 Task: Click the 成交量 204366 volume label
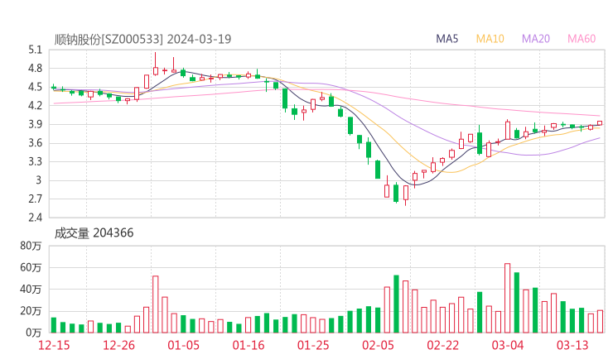coord(94,233)
